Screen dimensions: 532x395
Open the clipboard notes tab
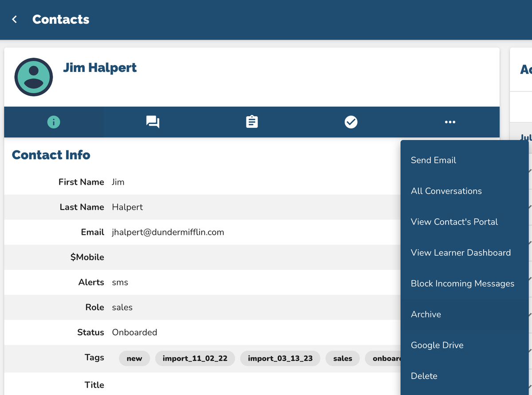point(252,122)
